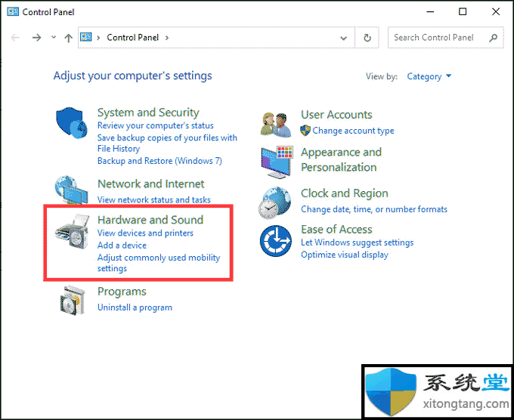Screen dimensions: 514x420
Task: Open Hardware and Sound heading
Action: [x=150, y=220]
